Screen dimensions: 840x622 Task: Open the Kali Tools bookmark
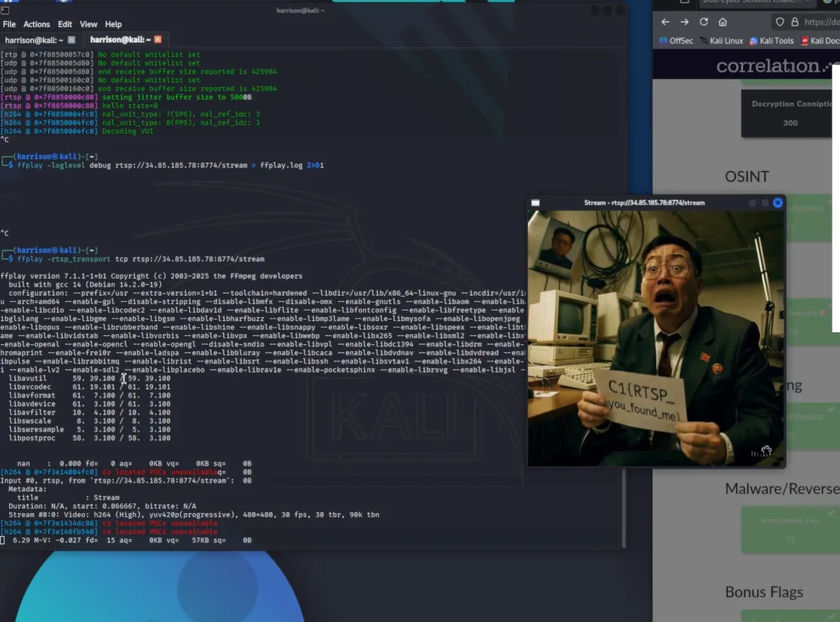pos(771,41)
